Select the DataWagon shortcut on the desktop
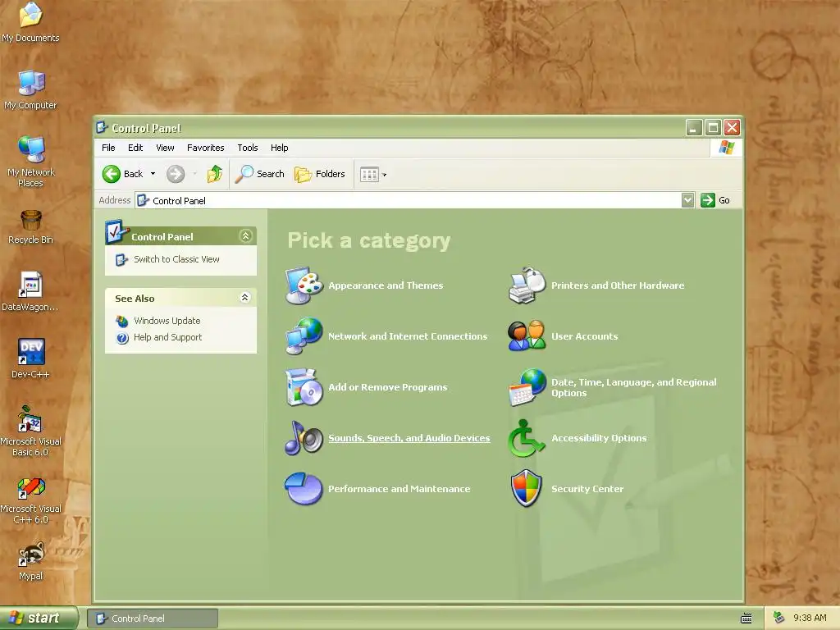840x630 pixels. (x=30, y=291)
